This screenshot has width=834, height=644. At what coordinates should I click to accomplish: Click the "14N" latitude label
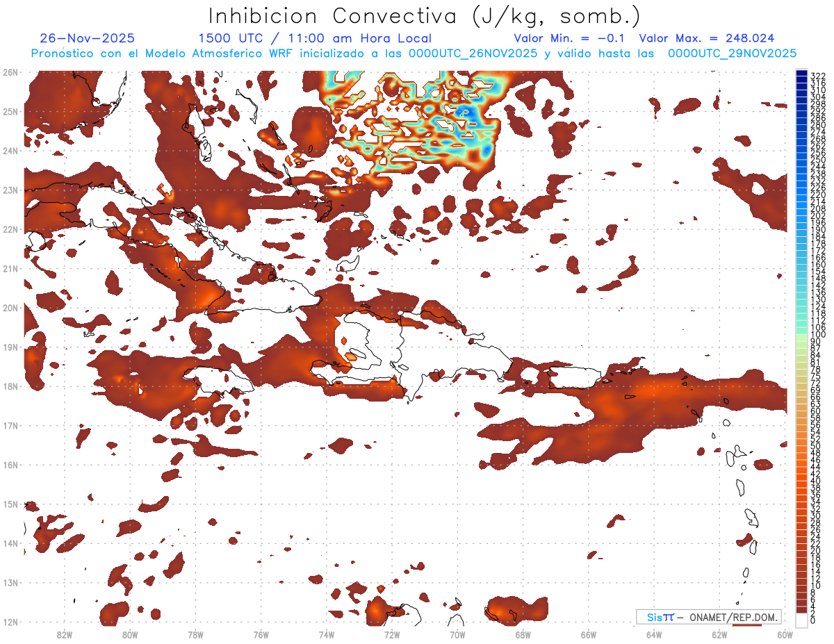10,543
